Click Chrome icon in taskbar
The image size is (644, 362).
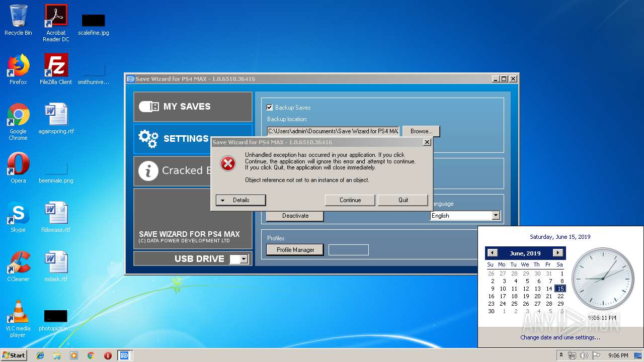(91, 355)
